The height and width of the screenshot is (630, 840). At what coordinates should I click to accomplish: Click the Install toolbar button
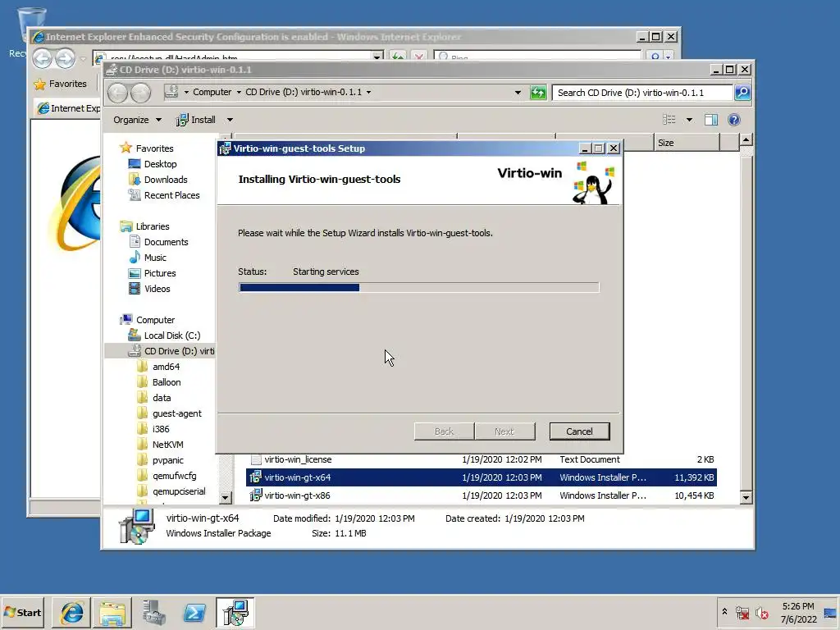point(196,120)
